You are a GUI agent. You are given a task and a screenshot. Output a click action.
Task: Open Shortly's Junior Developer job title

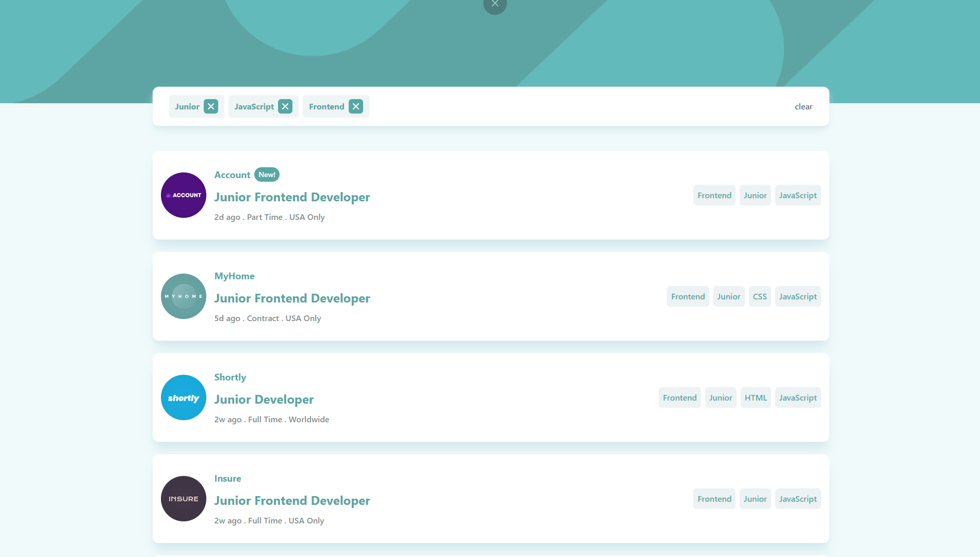tap(264, 400)
